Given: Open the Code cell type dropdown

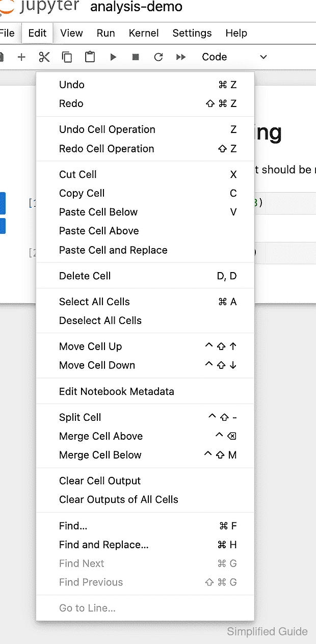Looking at the screenshot, I should coord(234,57).
